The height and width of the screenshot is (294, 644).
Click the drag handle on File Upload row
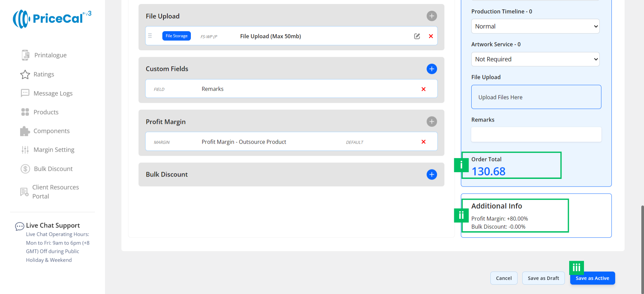tap(150, 36)
